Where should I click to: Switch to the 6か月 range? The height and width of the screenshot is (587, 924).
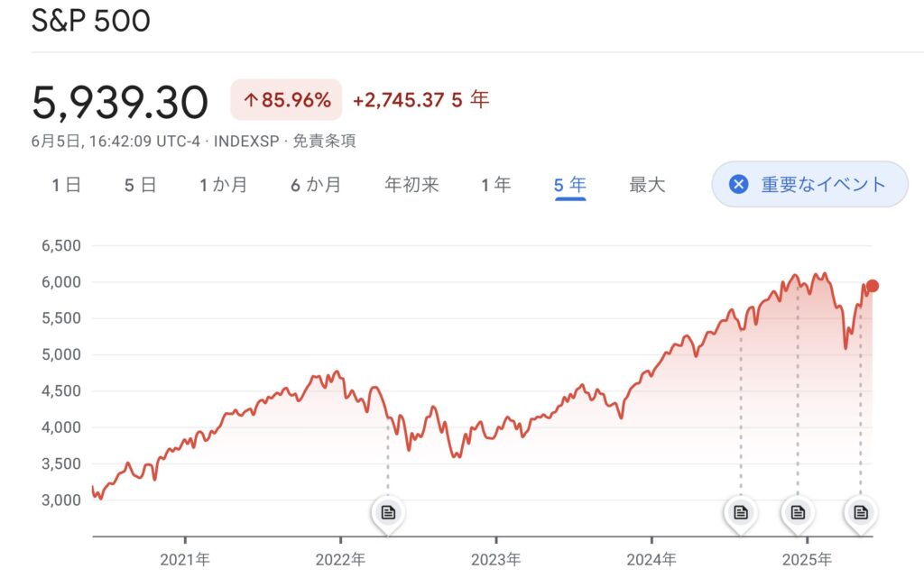click(316, 185)
